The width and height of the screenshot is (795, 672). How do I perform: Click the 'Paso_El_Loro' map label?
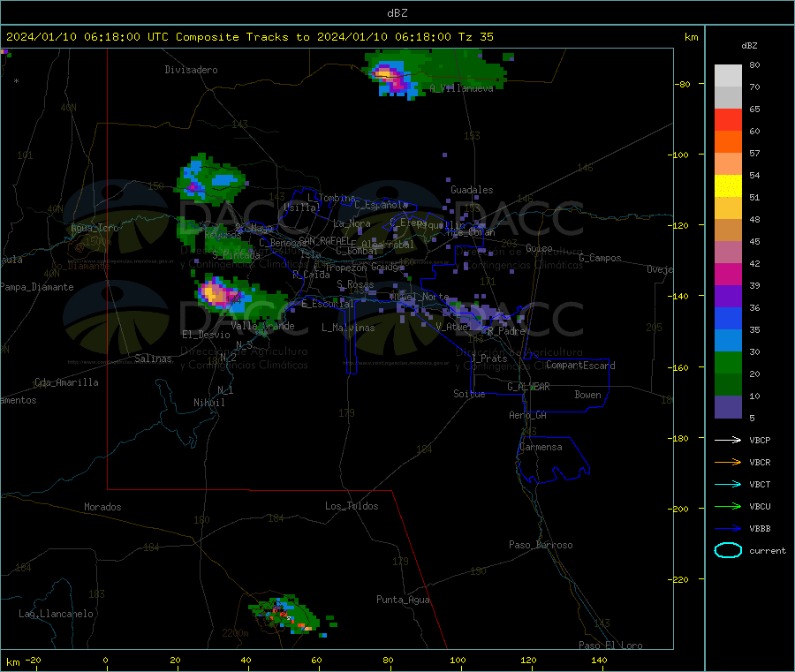[610, 646]
